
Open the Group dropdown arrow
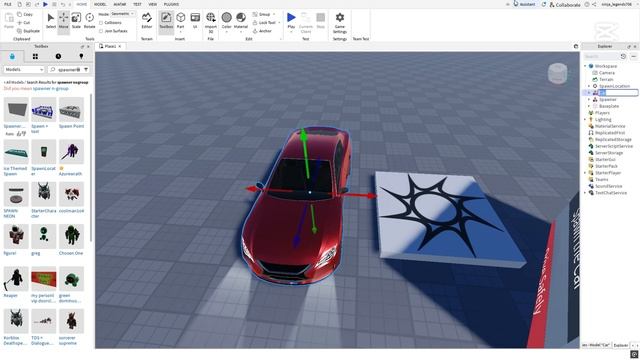coord(274,14)
